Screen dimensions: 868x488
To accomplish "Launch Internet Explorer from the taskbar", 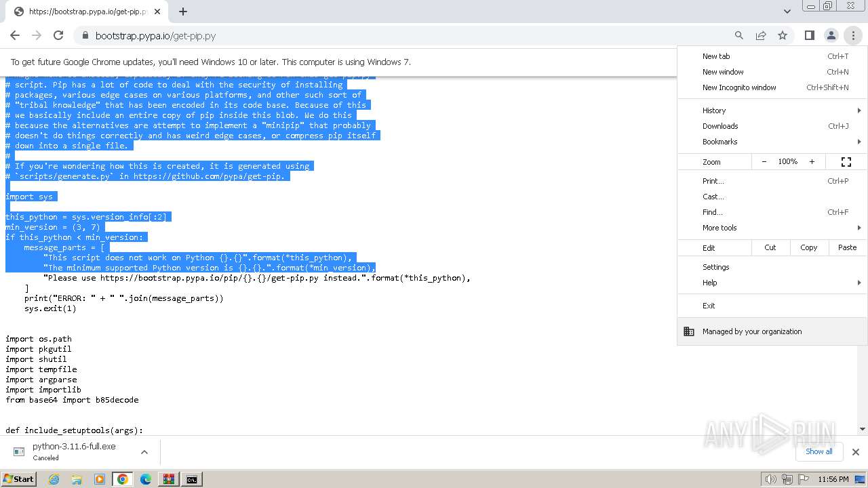I will click(54, 479).
